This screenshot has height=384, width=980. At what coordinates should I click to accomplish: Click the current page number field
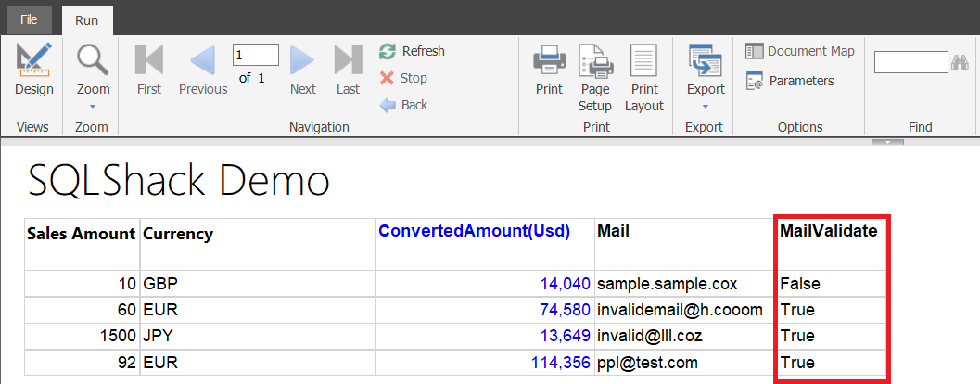255,55
